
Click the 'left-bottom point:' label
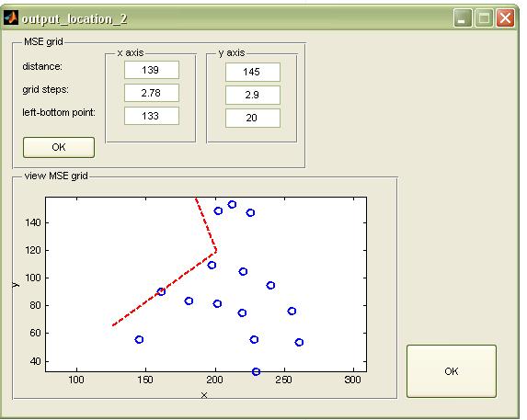point(59,112)
